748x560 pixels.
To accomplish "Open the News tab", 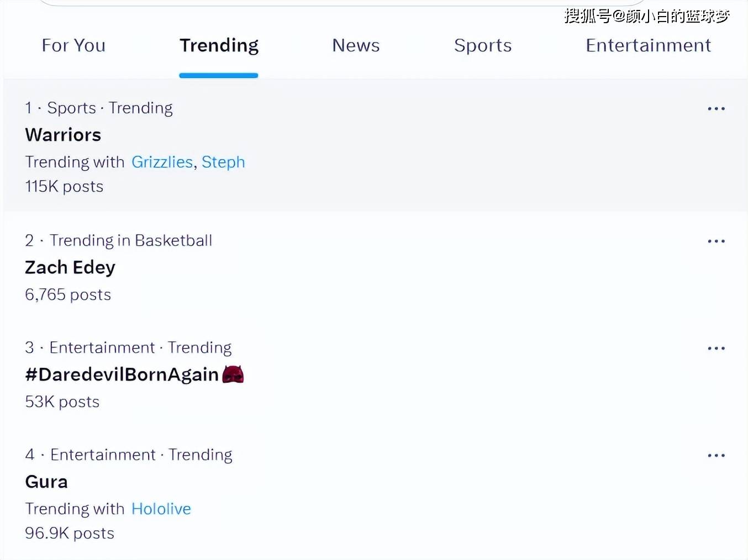I will tap(356, 45).
